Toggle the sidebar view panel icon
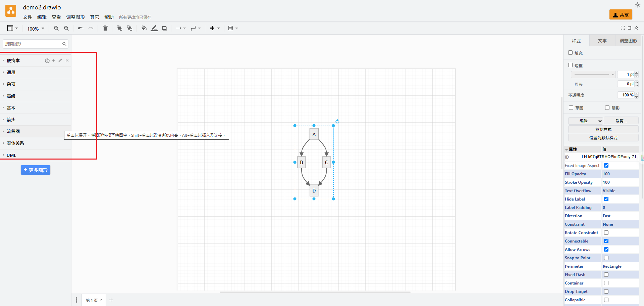The height and width of the screenshot is (306, 644). [12, 28]
